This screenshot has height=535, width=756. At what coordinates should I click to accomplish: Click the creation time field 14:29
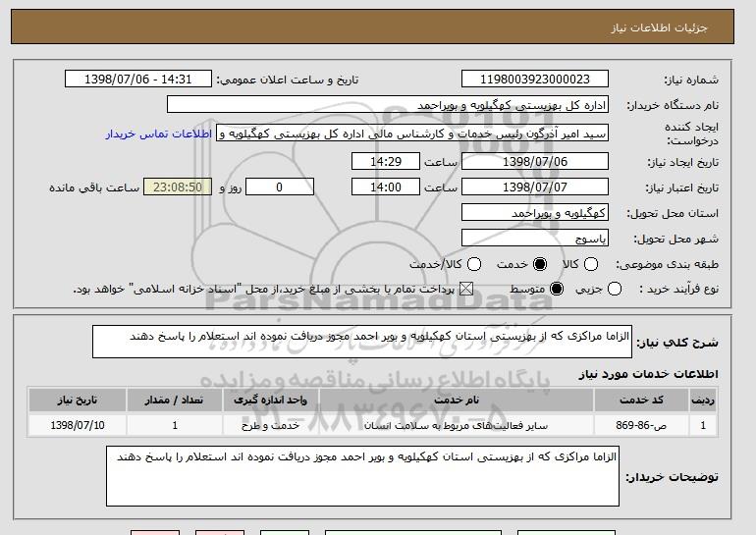click(x=386, y=161)
